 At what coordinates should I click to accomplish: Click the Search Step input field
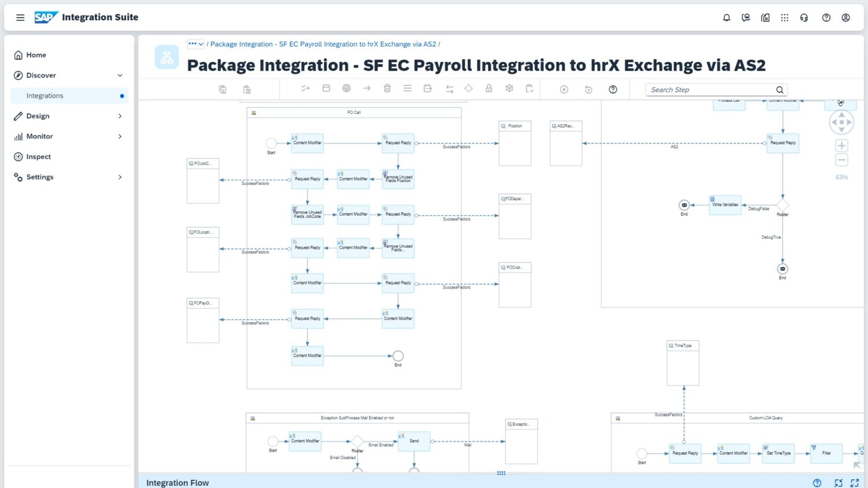(711, 90)
